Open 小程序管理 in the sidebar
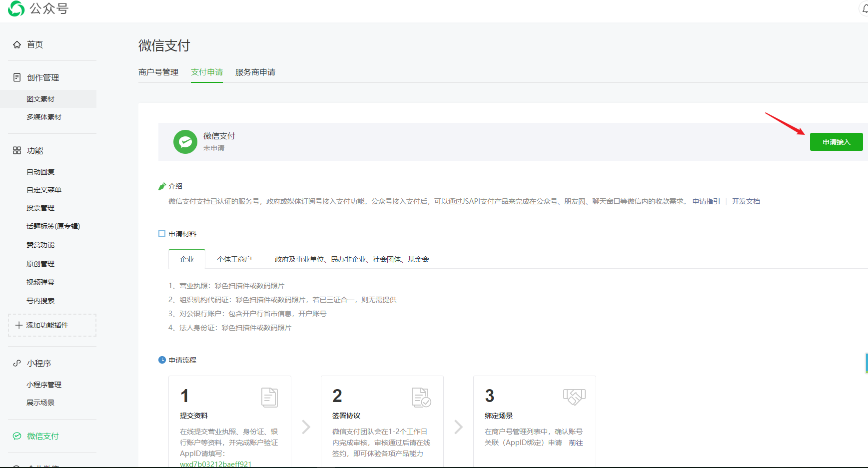 coord(44,385)
